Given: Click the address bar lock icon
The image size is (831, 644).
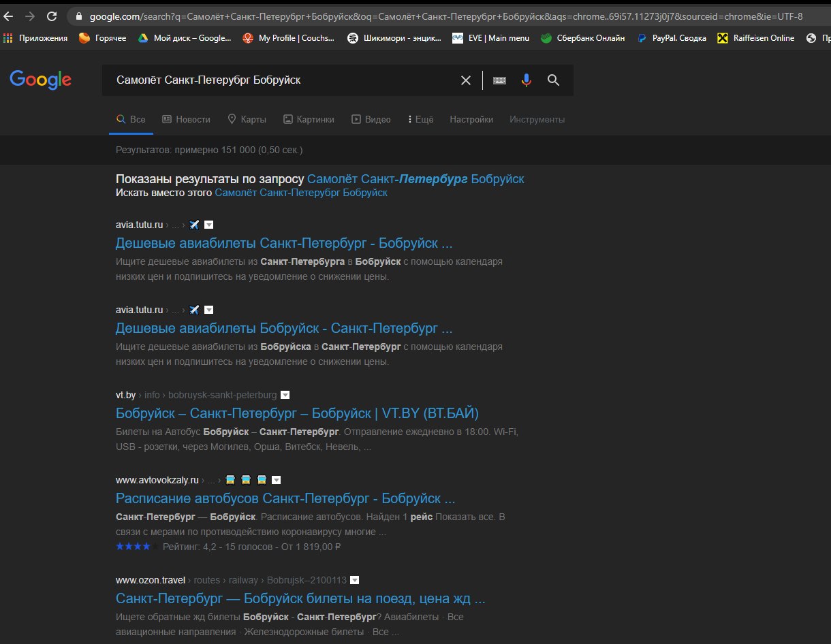Looking at the screenshot, I should point(79,16).
